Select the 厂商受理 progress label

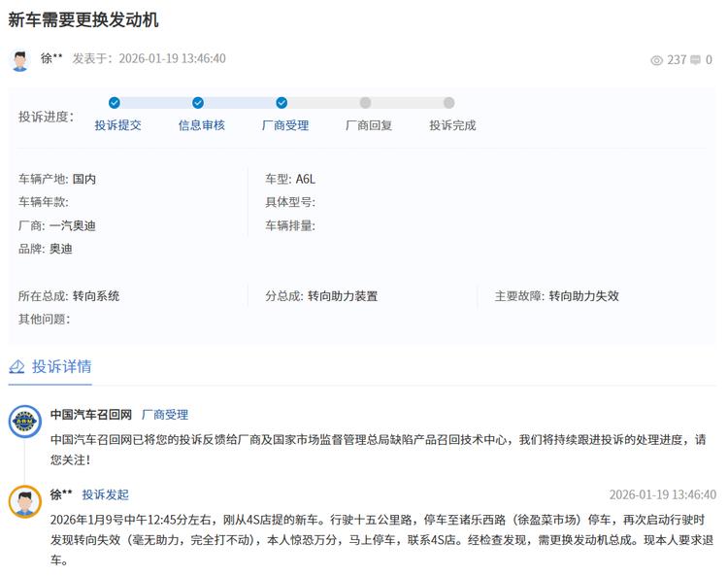point(285,125)
